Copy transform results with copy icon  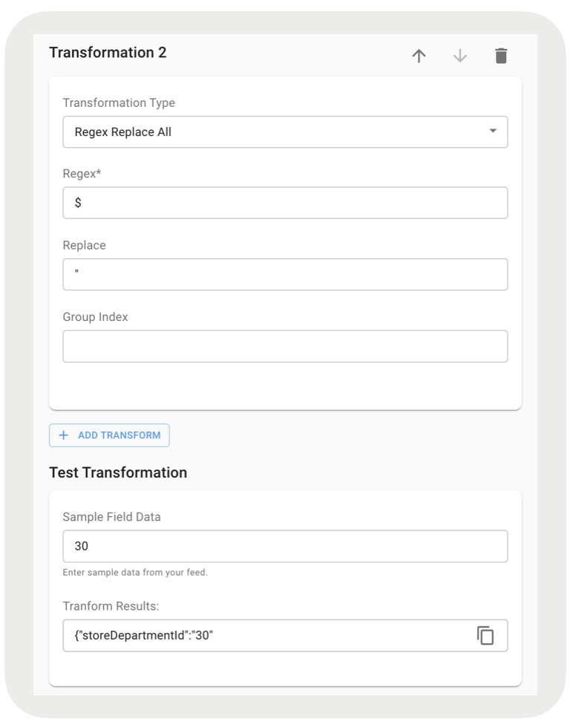(x=485, y=635)
